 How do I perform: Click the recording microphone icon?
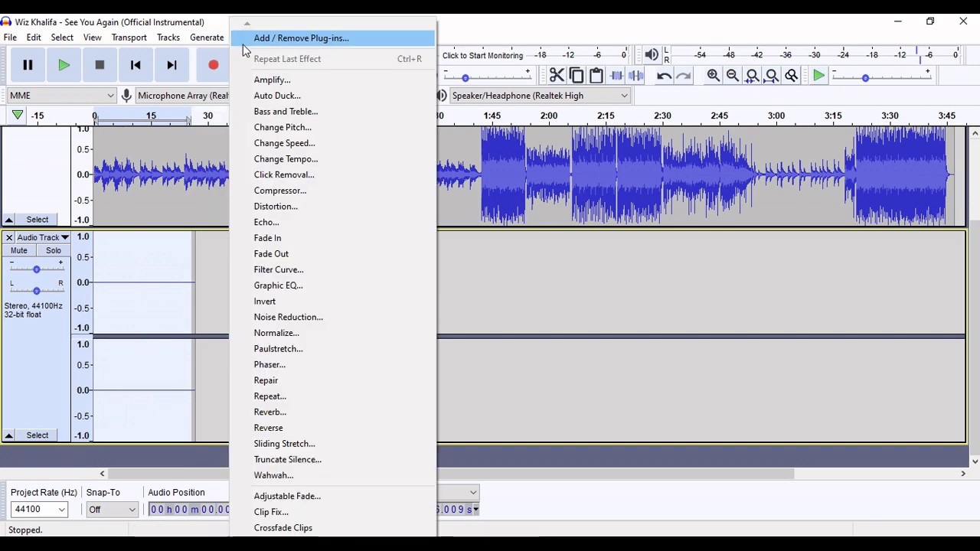126,96
